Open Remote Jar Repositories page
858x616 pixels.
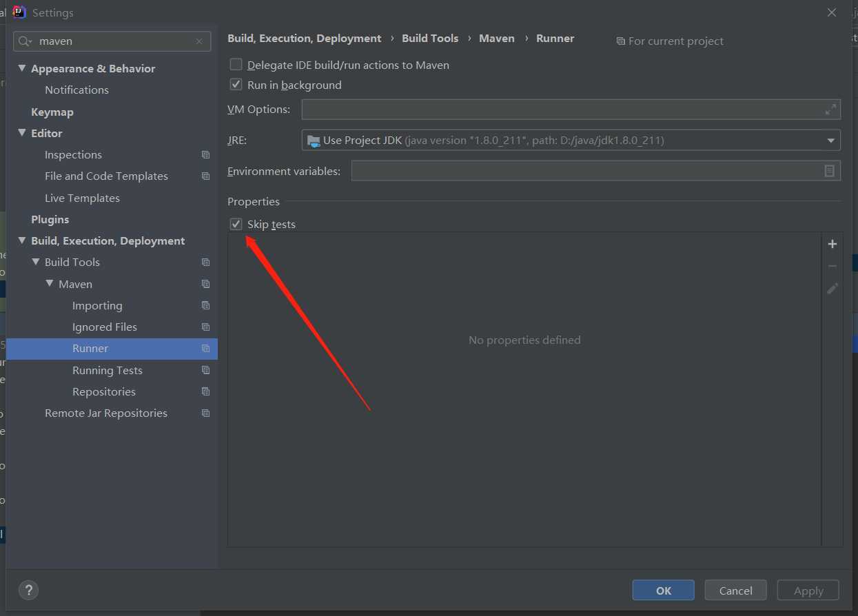[x=106, y=413]
